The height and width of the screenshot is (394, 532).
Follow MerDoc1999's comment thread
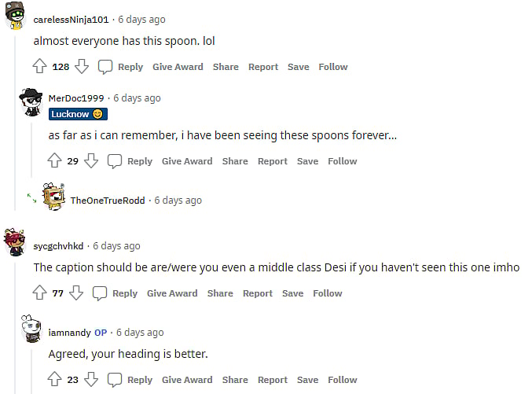pos(342,161)
